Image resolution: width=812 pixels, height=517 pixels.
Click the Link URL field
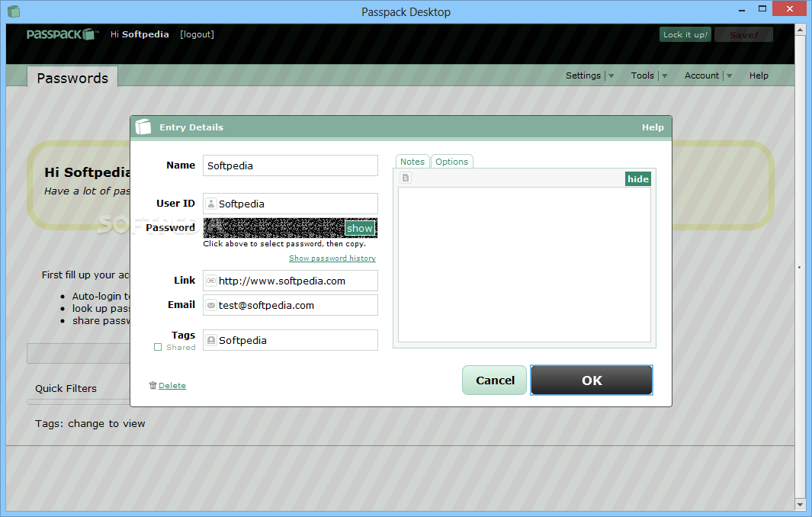[290, 281]
